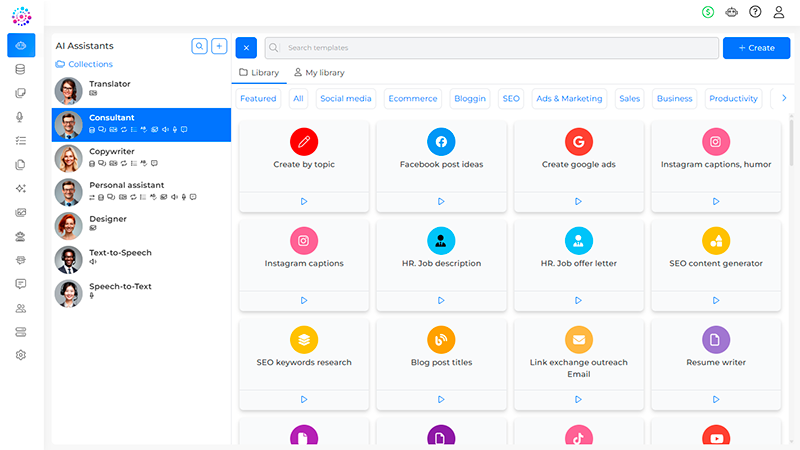Filter templates by Sales
Screen dimensions: 800x450
(x=630, y=98)
